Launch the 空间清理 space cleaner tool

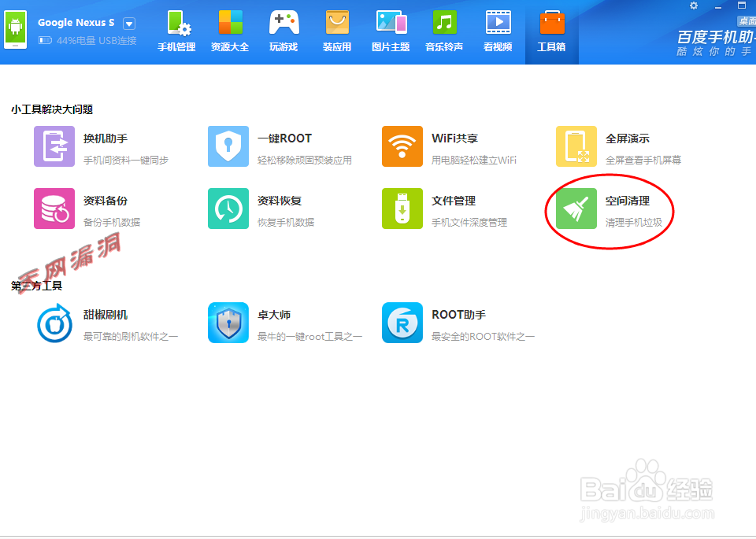576,209
